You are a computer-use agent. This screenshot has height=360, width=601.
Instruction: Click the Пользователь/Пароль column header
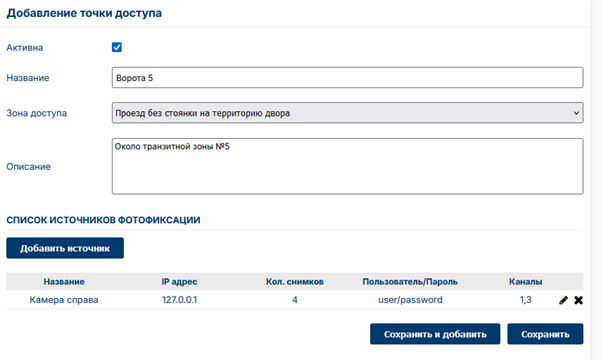(x=410, y=282)
